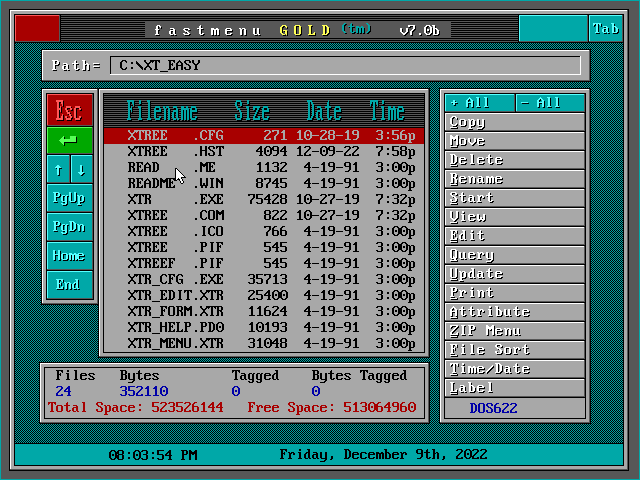
Task: Select the XTREEF.PIF file row
Action: tap(264, 263)
